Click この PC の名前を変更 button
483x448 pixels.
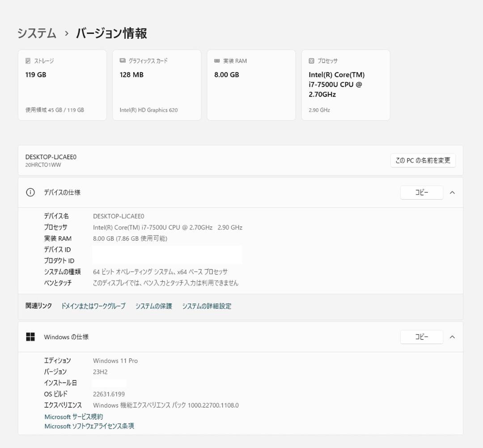pos(423,160)
